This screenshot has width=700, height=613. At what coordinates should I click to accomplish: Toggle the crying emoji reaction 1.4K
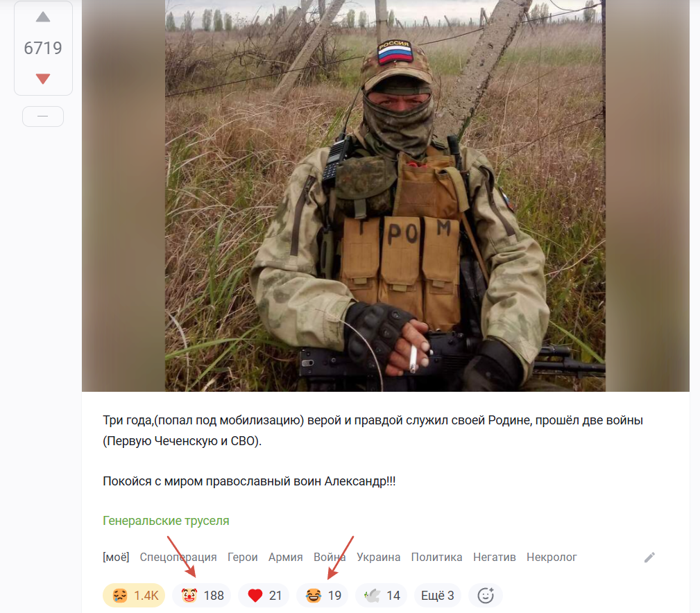tap(134, 595)
